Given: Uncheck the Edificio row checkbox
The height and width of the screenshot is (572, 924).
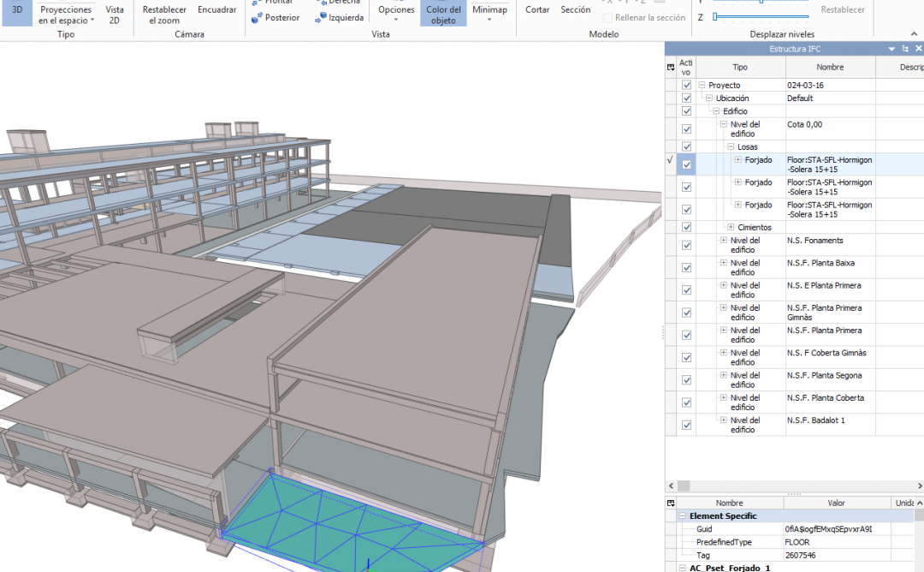Looking at the screenshot, I should tap(686, 110).
